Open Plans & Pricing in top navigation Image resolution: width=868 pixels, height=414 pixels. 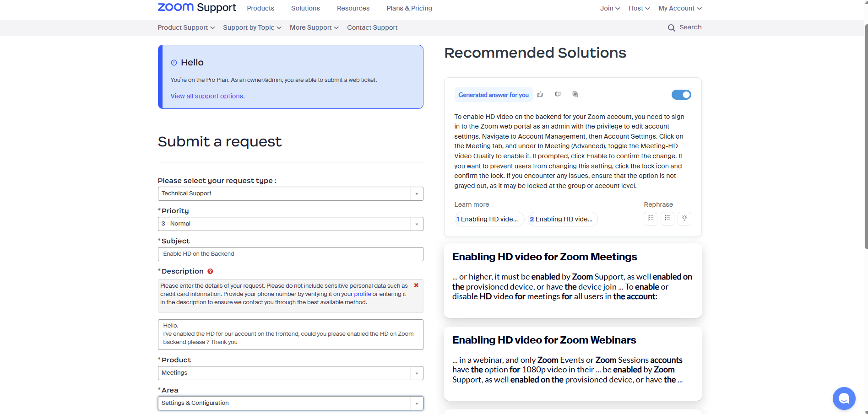point(409,8)
